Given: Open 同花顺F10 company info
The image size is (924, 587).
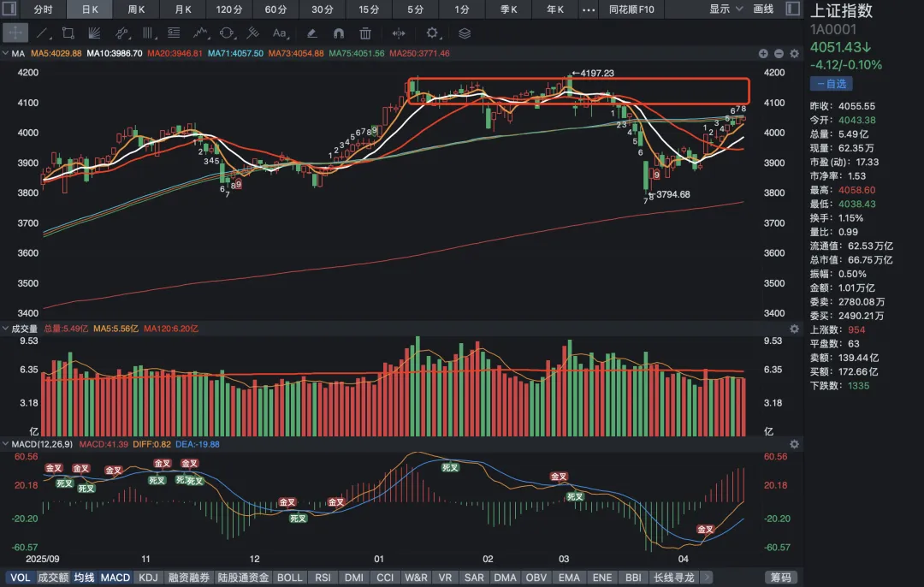Looking at the screenshot, I should click(x=631, y=9).
